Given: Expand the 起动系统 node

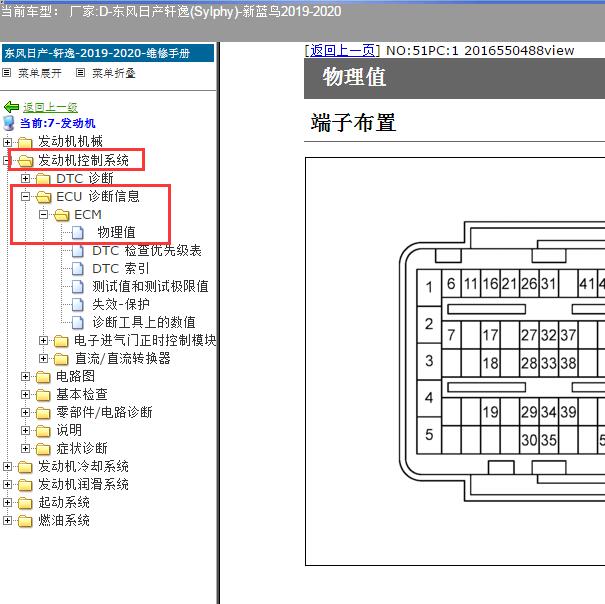Looking at the screenshot, I should tap(7, 503).
